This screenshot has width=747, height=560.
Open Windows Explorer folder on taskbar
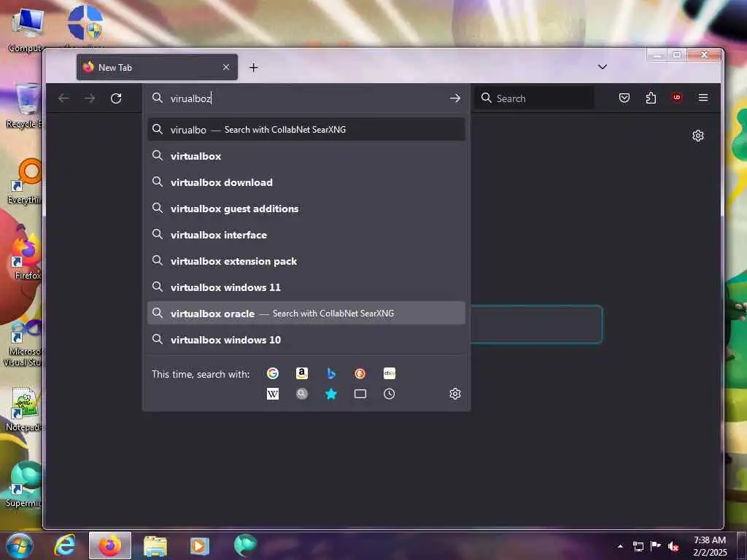pyautogui.click(x=155, y=546)
